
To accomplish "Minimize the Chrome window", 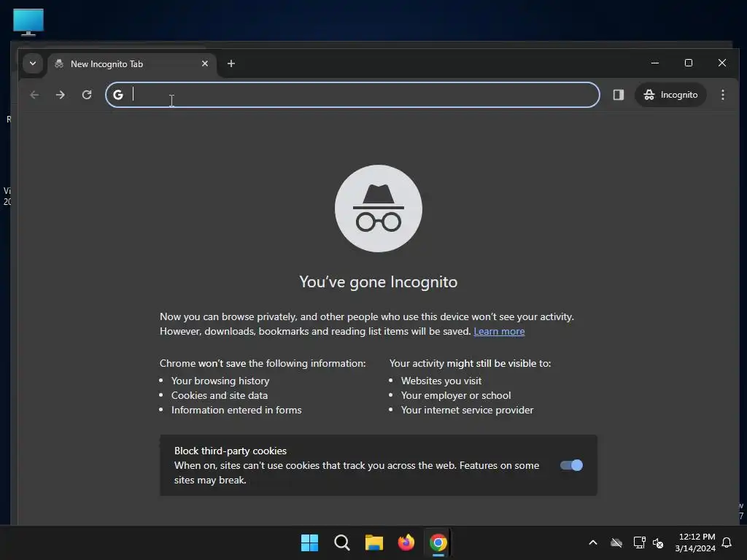I will (x=655, y=63).
